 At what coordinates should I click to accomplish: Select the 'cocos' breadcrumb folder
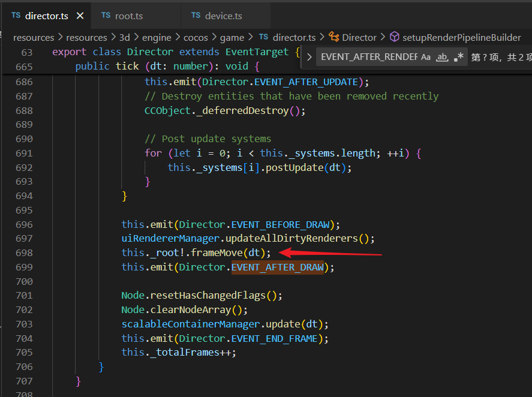click(196, 37)
